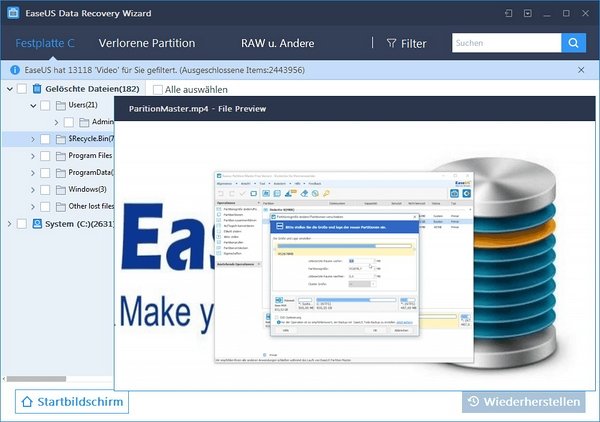The width and height of the screenshot is (600, 422).
Task: Click the funnel icon beside Filter
Action: [x=391, y=43]
